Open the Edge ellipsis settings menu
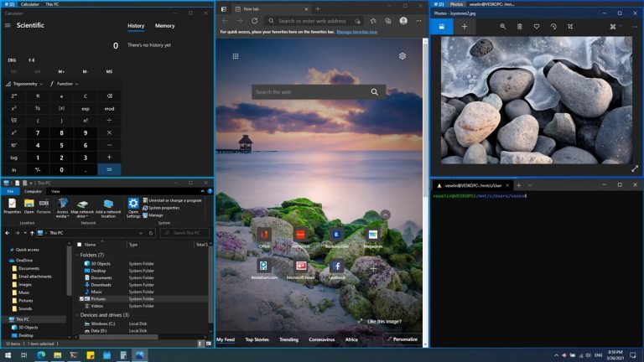 [418, 20]
